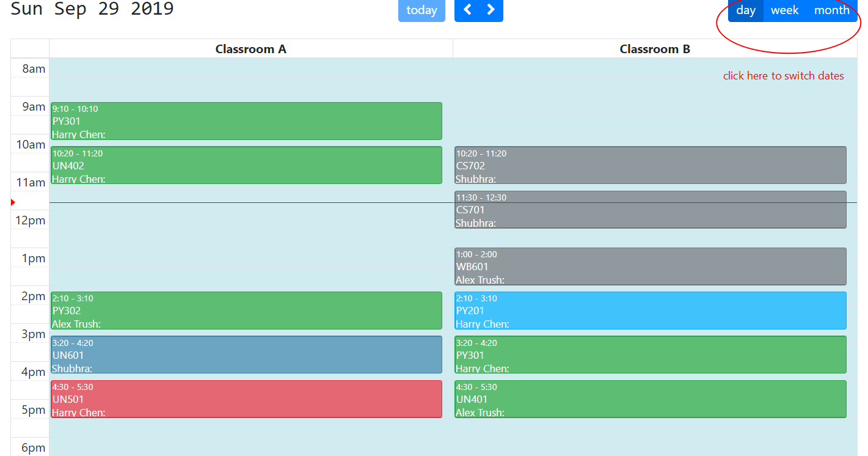Image resolution: width=868 pixels, height=456 pixels.
Task: Open the red UN501 event
Action: pyautogui.click(x=246, y=399)
